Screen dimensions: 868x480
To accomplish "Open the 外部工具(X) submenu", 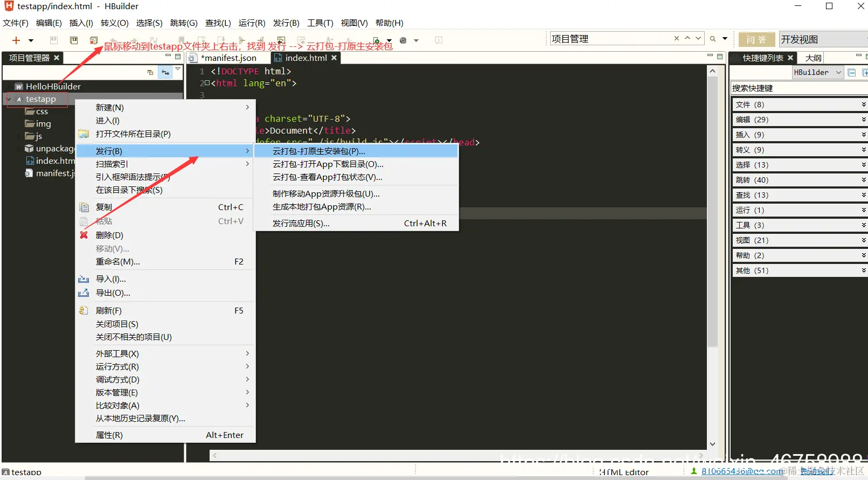I will coord(165,354).
